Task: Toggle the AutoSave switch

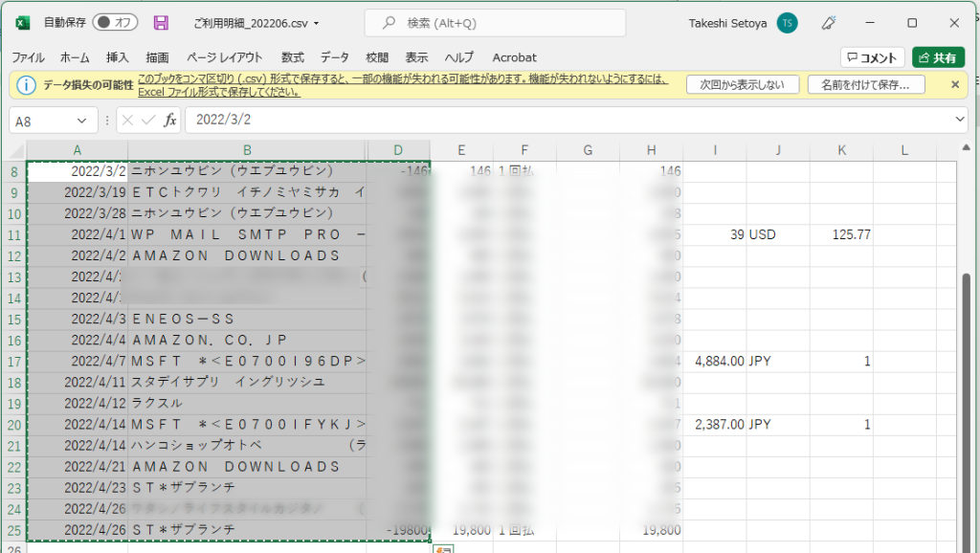Action: pyautogui.click(x=115, y=23)
